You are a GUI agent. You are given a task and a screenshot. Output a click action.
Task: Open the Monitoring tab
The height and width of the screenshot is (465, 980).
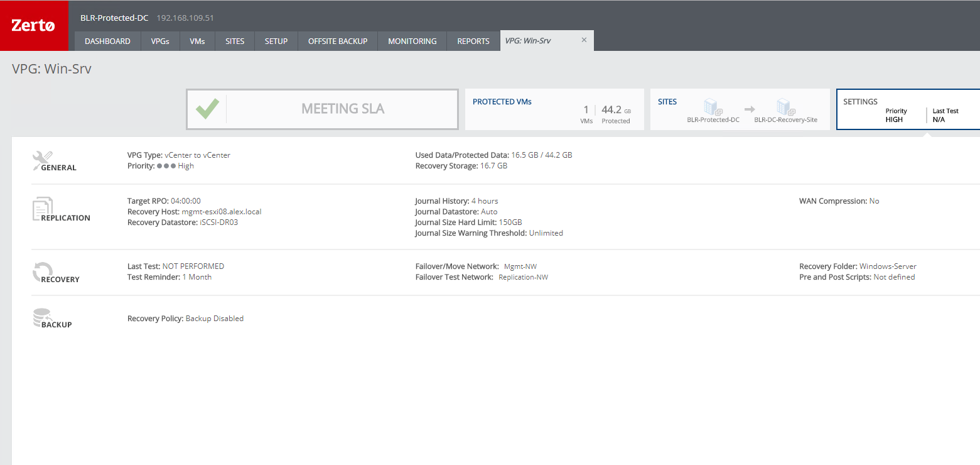pyautogui.click(x=412, y=41)
